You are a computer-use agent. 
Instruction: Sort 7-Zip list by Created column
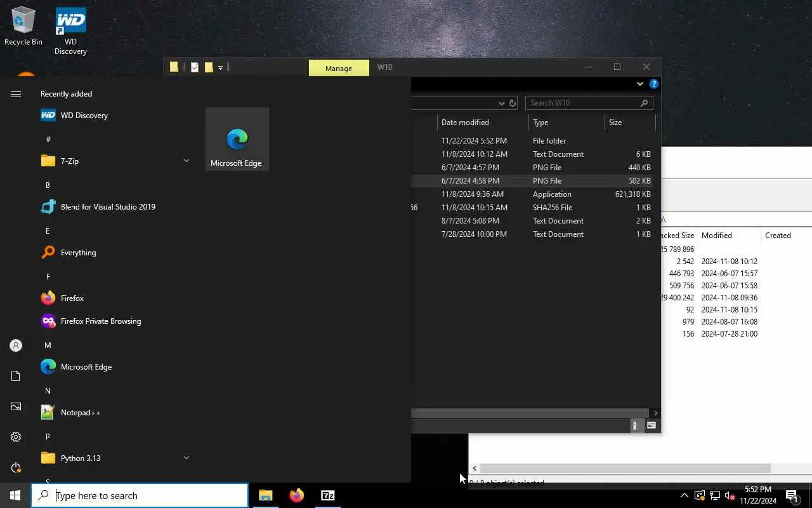pyautogui.click(x=785, y=236)
